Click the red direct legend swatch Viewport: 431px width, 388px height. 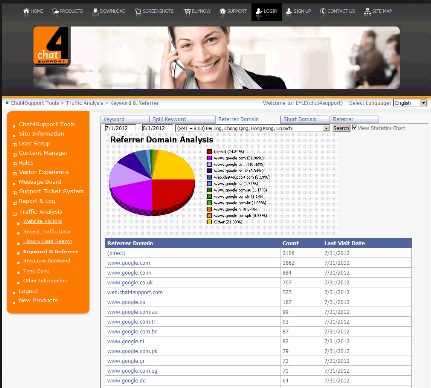point(209,152)
